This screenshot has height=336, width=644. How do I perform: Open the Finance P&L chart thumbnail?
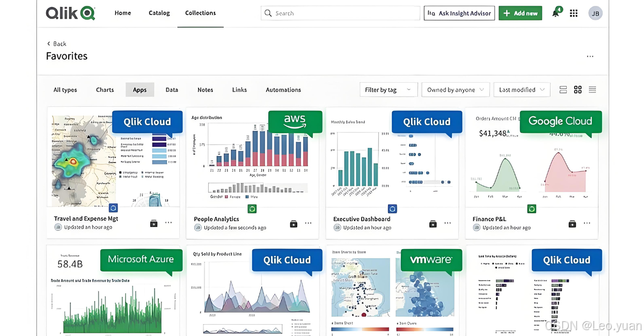tap(531, 157)
